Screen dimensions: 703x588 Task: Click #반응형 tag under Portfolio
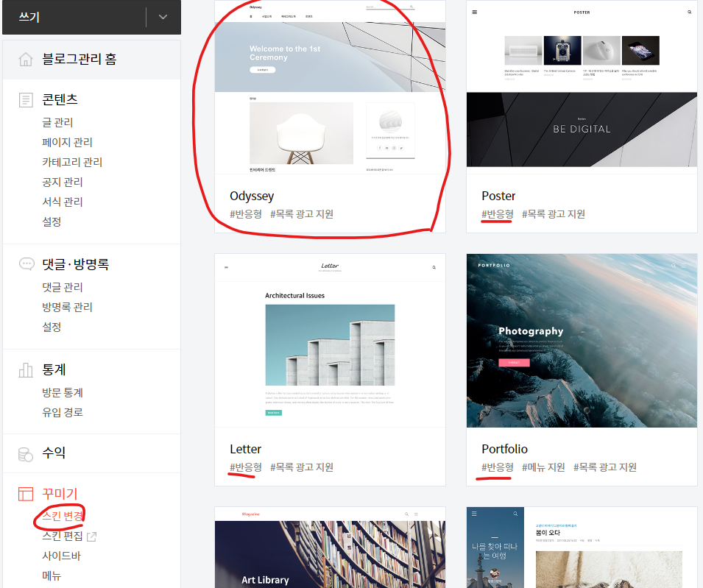(x=498, y=467)
